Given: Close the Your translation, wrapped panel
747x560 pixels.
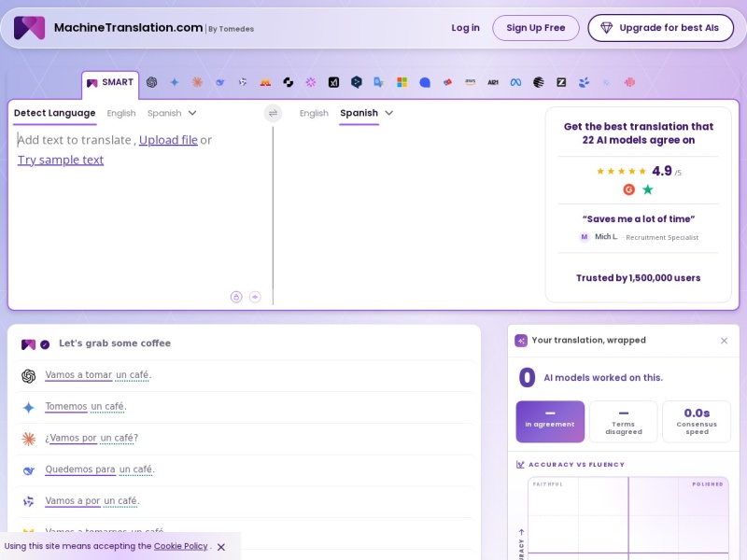Looking at the screenshot, I should tap(725, 341).
